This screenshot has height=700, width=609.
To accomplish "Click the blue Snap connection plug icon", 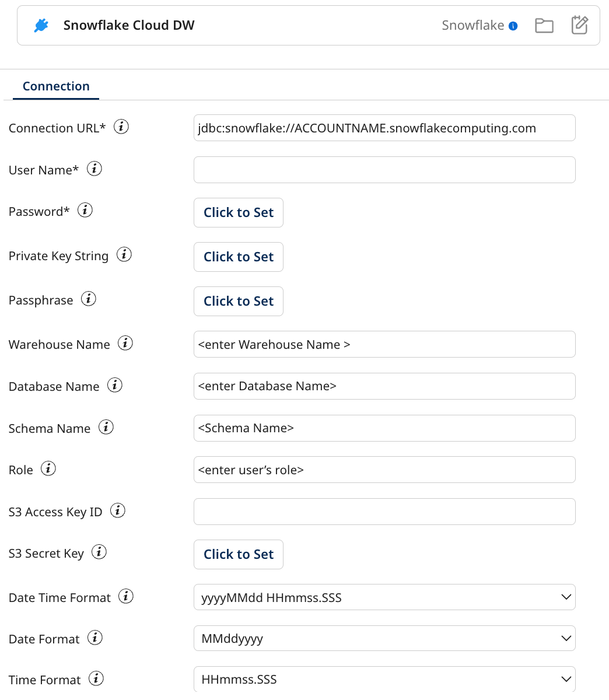I will pyautogui.click(x=40, y=25).
